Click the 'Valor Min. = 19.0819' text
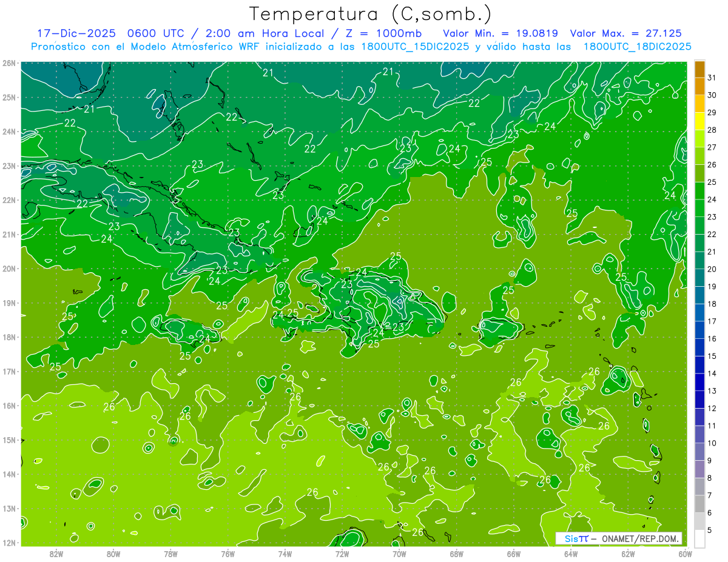The height and width of the screenshot is (562, 728). coord(500,33)
